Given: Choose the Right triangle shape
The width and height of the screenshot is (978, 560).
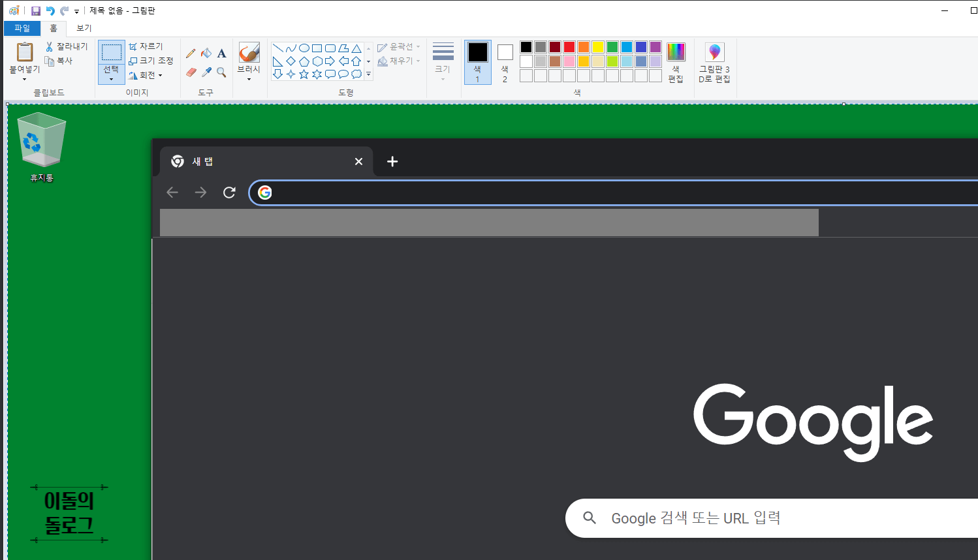Looking at the screenshot, I should tap(278, 61).
